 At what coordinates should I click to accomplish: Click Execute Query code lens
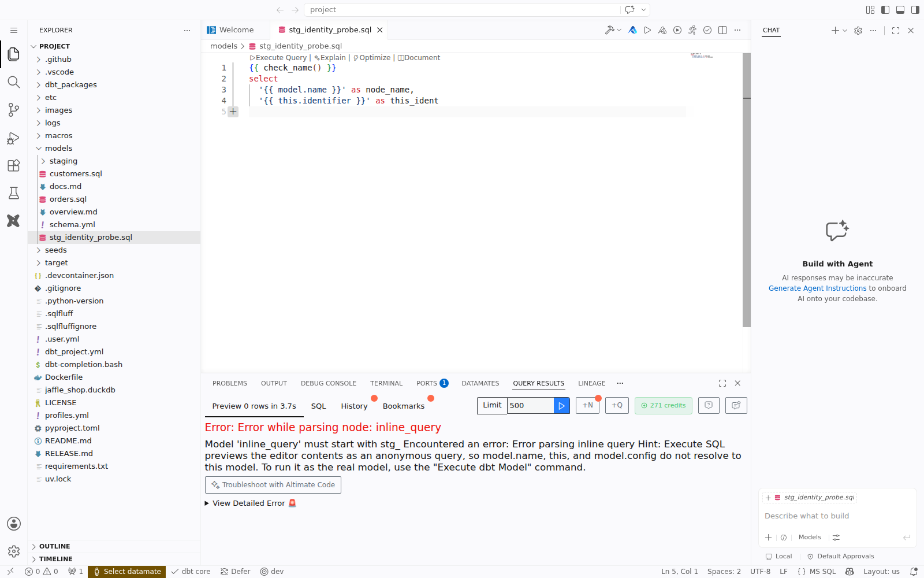pyautogui.click(x=278, y=58)
